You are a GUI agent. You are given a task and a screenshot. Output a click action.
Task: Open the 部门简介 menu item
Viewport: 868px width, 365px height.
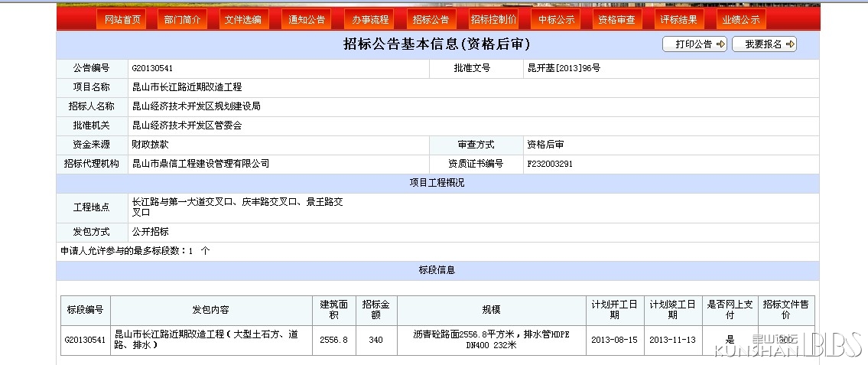tap(183, 20)
